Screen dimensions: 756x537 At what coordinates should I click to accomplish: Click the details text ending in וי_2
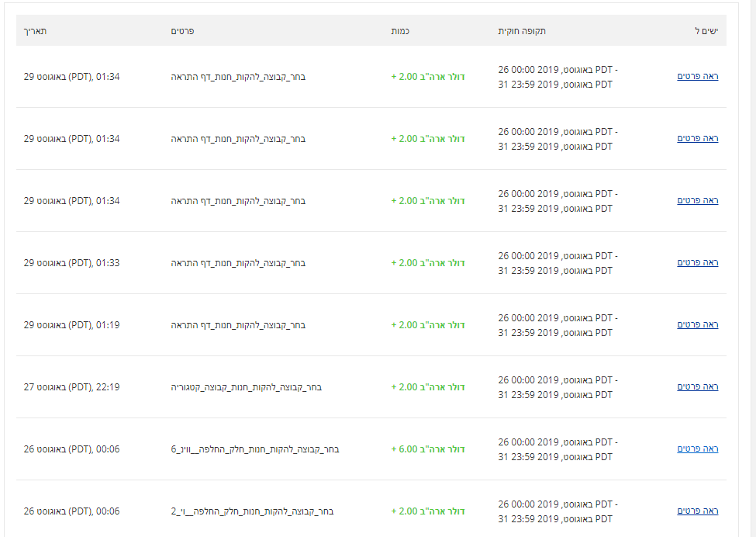[x=252, y=511]
